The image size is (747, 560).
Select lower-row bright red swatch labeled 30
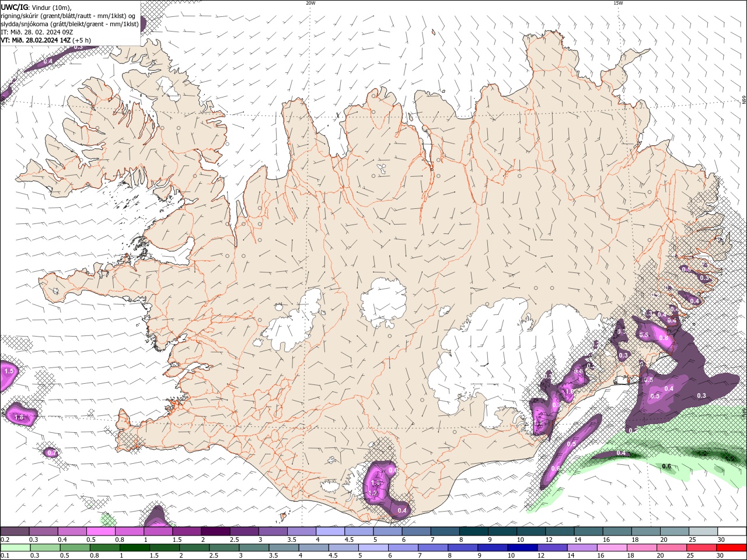click(x=732, y=548)
